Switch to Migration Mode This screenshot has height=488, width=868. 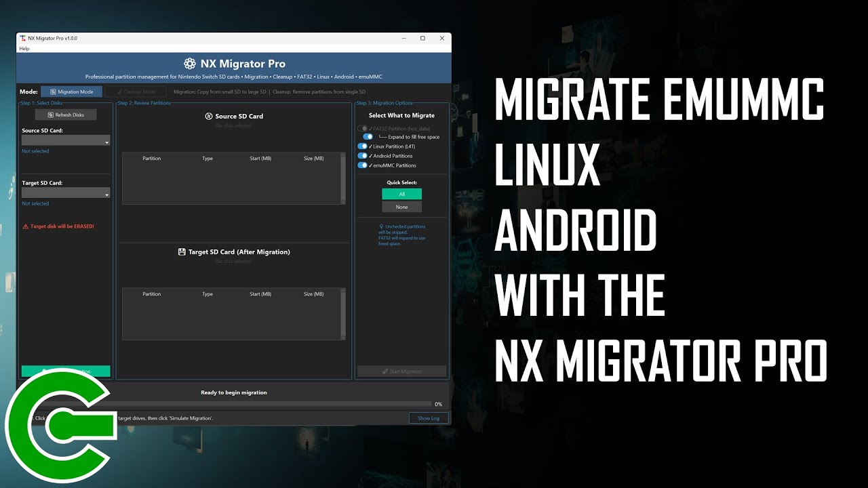pyautogui.click(x=72, y=91)
